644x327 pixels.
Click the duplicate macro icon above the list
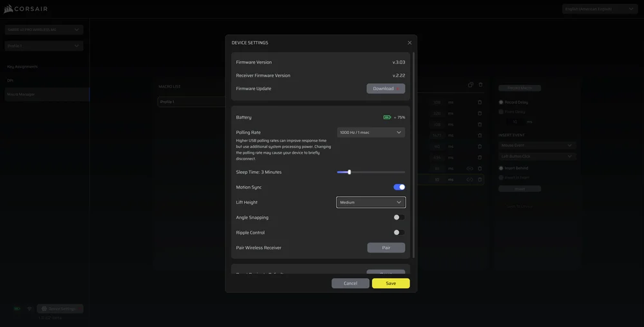471,85
